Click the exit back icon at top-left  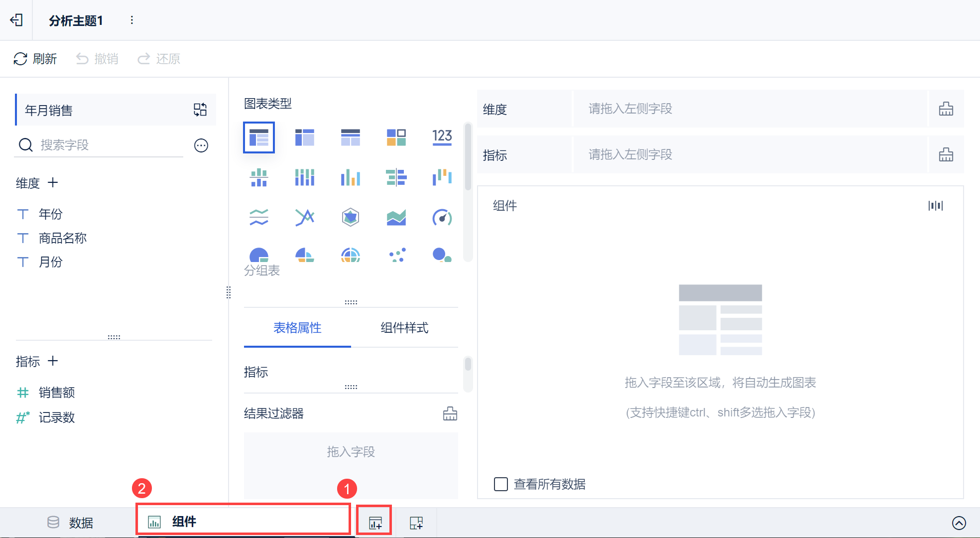tap(16, 20)
